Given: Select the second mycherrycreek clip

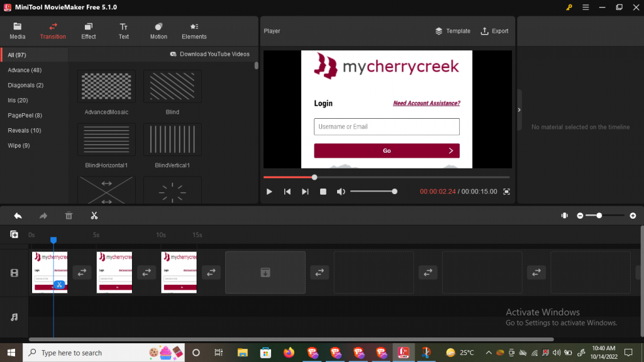Looking at the screenshot, I should [114, 273].
